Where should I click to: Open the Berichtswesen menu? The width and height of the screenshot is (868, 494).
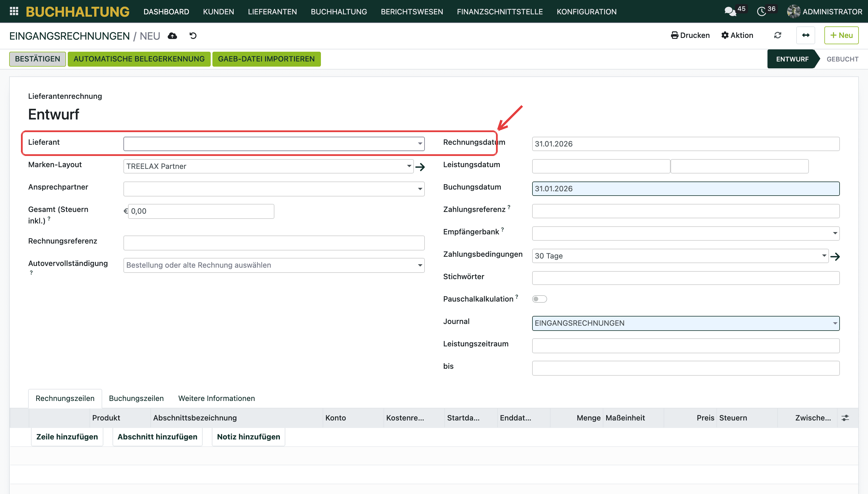pyautogui.click(x=412, y=11)
